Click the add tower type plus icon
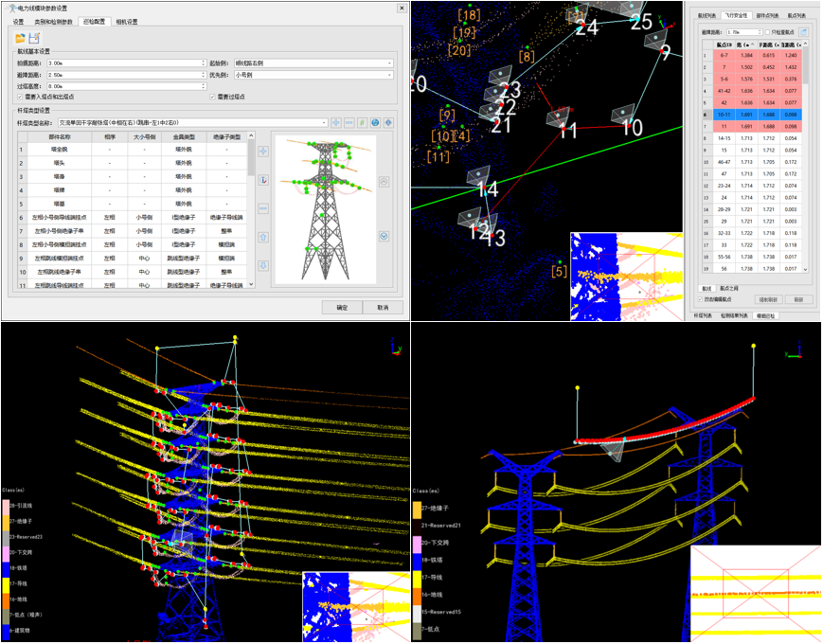Image resolution: width=823 pixels, height=644 pixels. [x=336, y=123]
